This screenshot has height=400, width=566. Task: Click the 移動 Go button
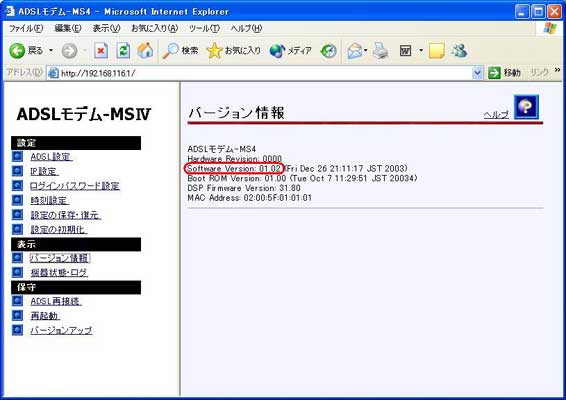(x=504, y=73)
